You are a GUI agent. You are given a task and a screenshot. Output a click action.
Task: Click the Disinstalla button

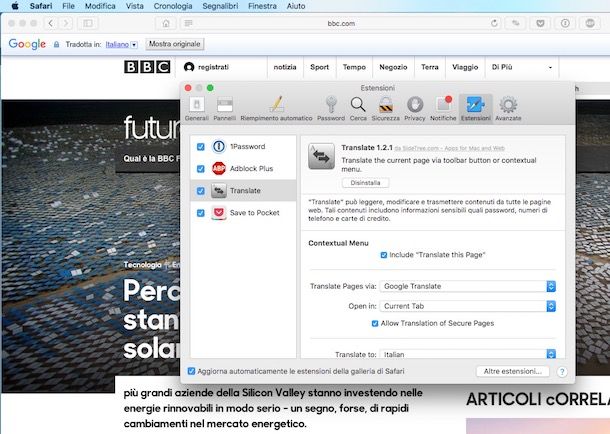coord(365,183)
